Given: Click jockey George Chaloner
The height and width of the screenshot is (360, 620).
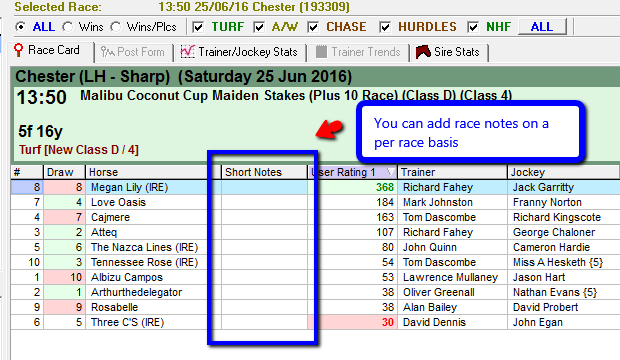Looking at the screenshot, I should click(x=554, y=232).
